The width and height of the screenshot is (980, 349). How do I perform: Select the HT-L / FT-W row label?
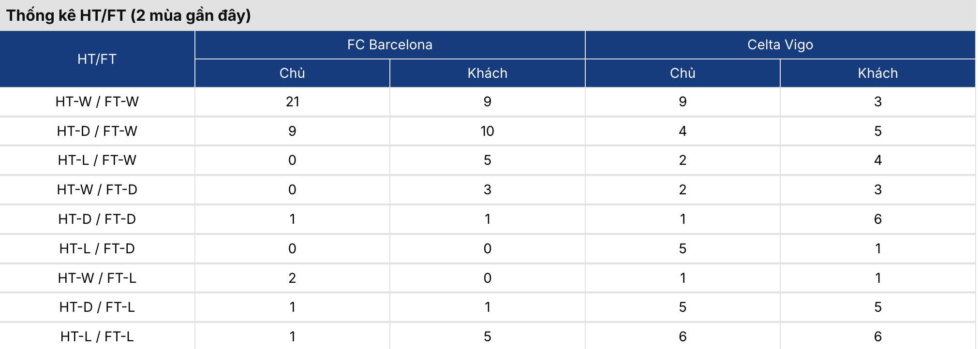(97, 160)
